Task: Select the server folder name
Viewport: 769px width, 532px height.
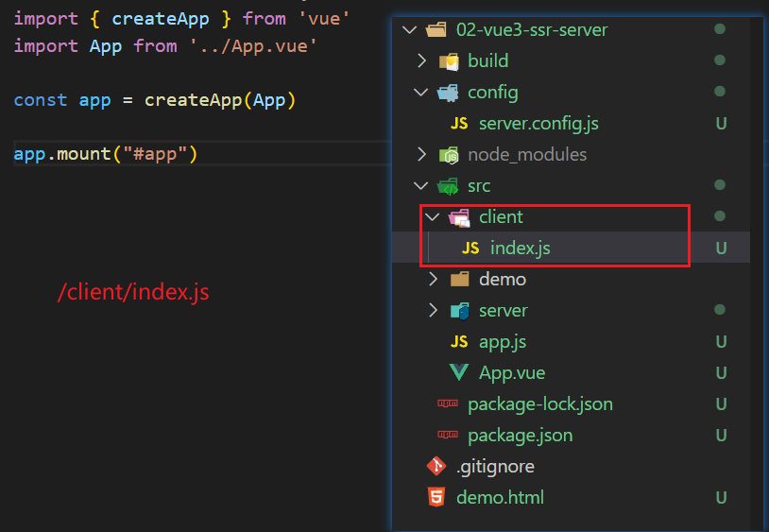Action: coord(504,311)
